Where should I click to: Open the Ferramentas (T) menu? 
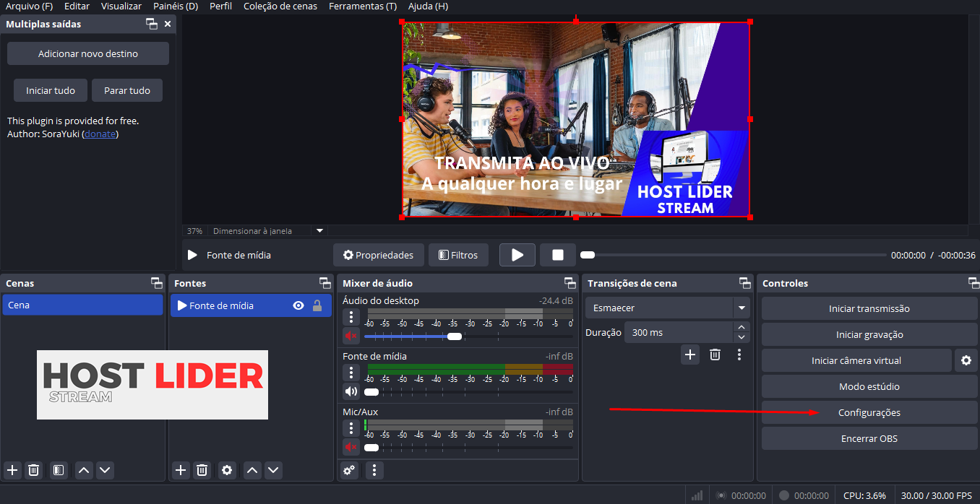[x=362, y=6]
